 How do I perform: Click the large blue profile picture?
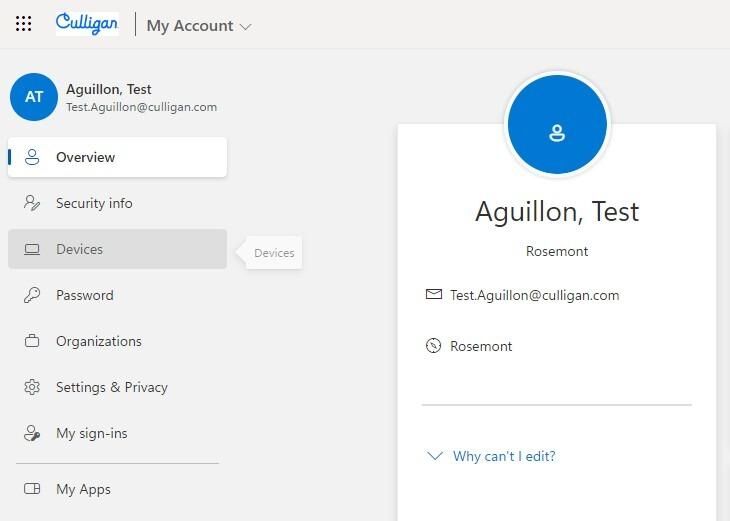tap(557, 125)
